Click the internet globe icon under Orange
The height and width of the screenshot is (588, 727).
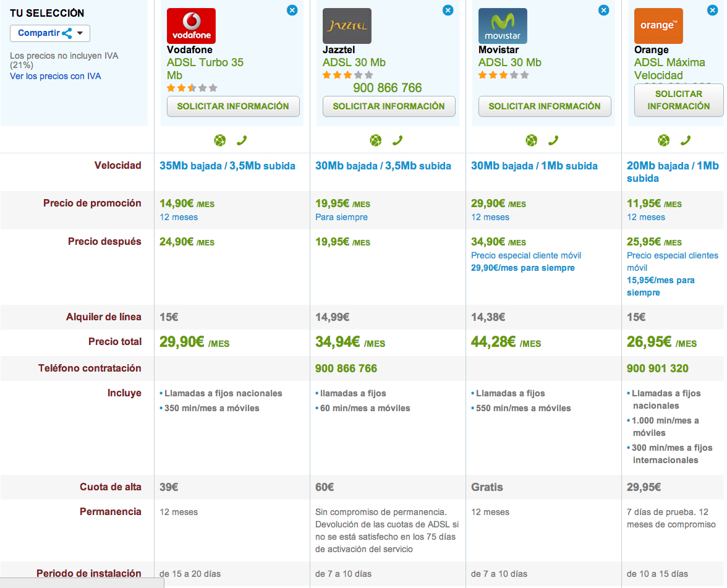[x=663, y=140]
